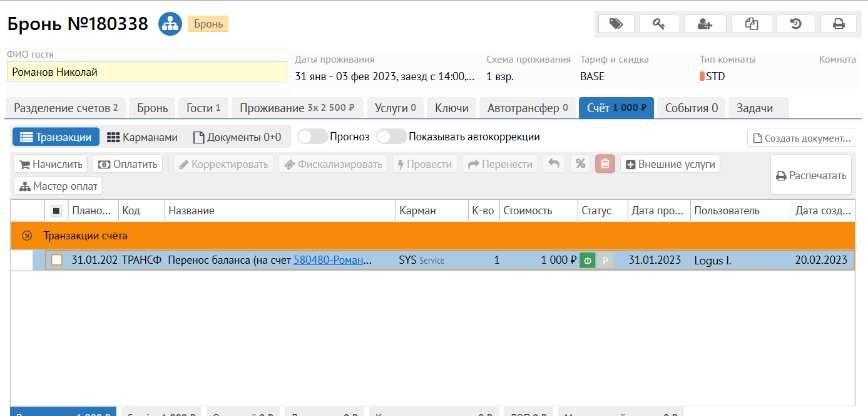Click the Корректировать button
Viewport: 868px width, 416px height.
(223, 164)
